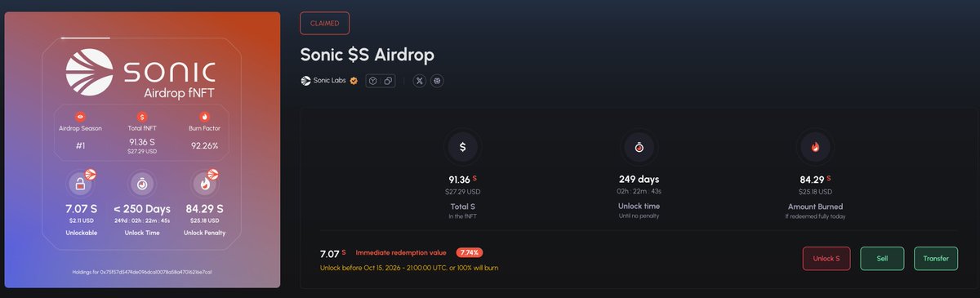This screenshot has width=980, height=298.
Task: Click the open padlock Unlockable icon
Action: click(82, 183)
